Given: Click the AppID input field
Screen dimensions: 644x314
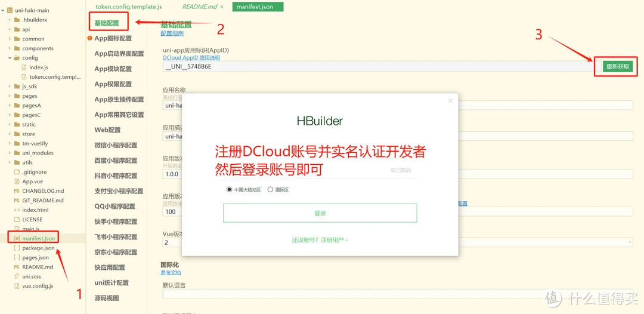Looking at the screenshot, I should click(376, 66).
